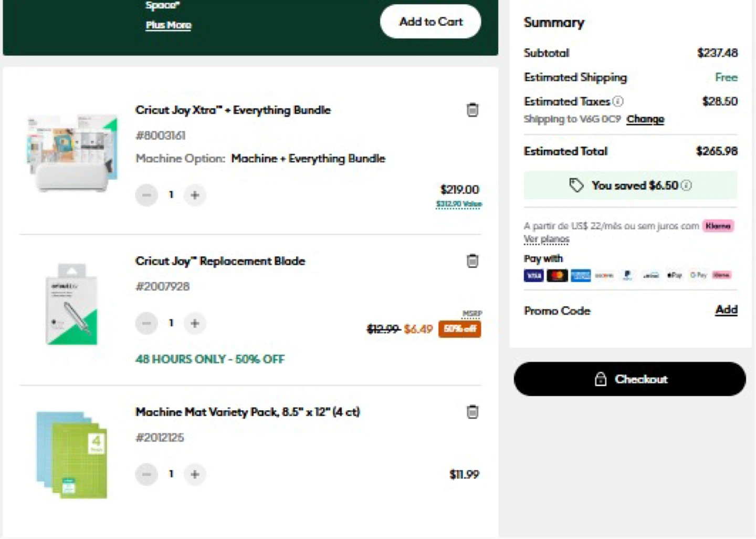The height and width of the screenshot is (539, 756).
Task: Select Google Pay payment icon
Action: coord(698,275)
